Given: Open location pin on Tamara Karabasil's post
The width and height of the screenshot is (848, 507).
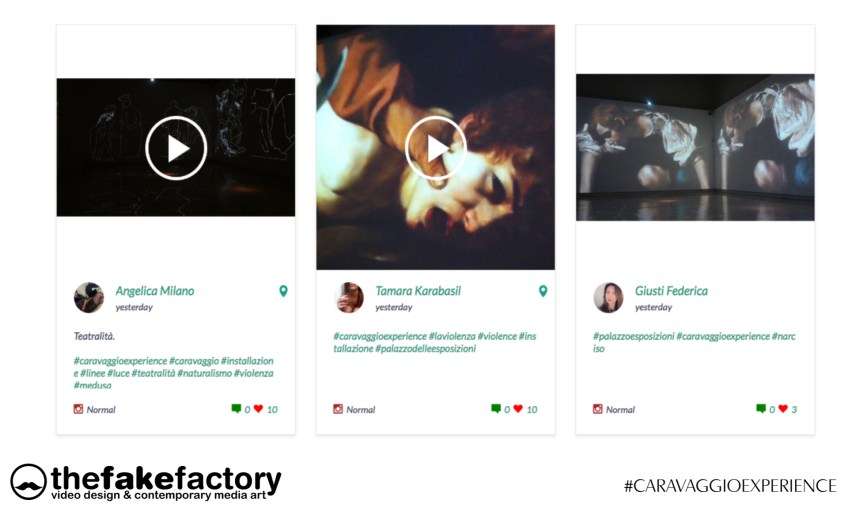Looking at the screenshot, I should (x=543, y=291).
